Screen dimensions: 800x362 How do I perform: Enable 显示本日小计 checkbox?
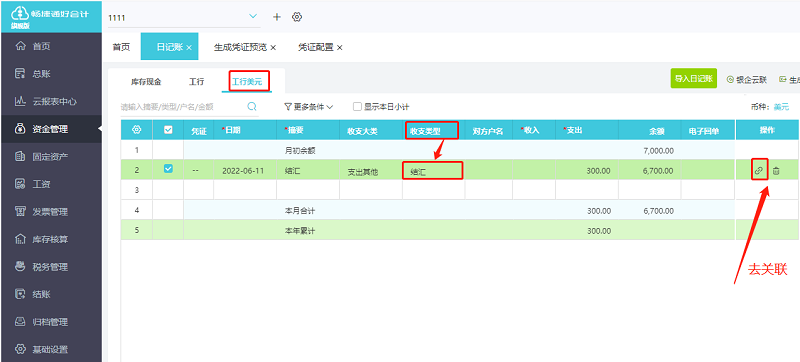[358, 107]
